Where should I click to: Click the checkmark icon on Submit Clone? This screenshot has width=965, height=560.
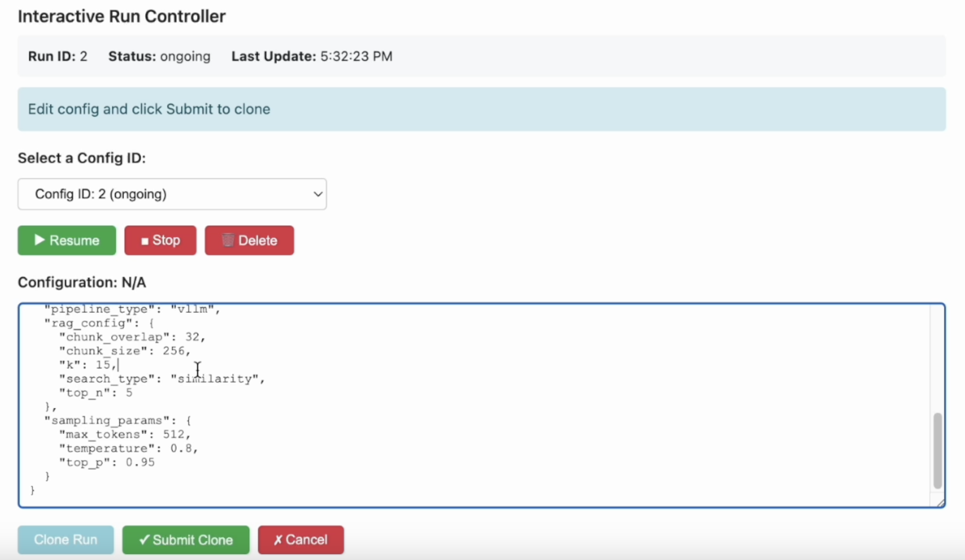(x=144, y=540)
